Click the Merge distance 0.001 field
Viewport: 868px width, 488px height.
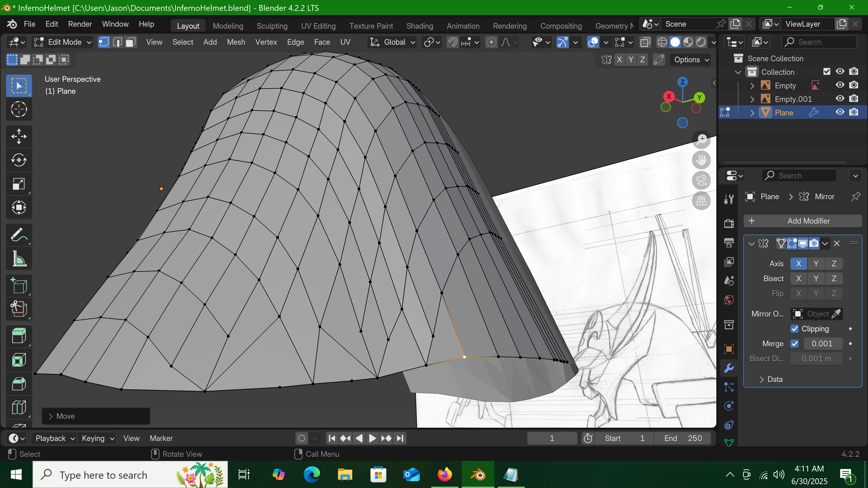pos(823,343)
